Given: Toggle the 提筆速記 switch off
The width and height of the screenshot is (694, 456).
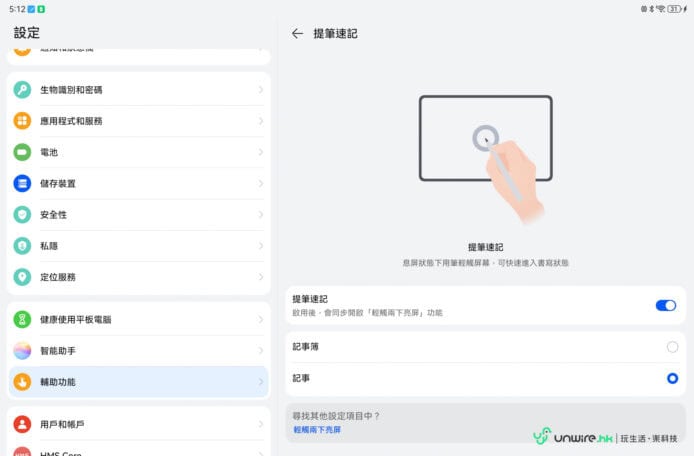Looking at the screenshot, I should click(x=665, y=305).
